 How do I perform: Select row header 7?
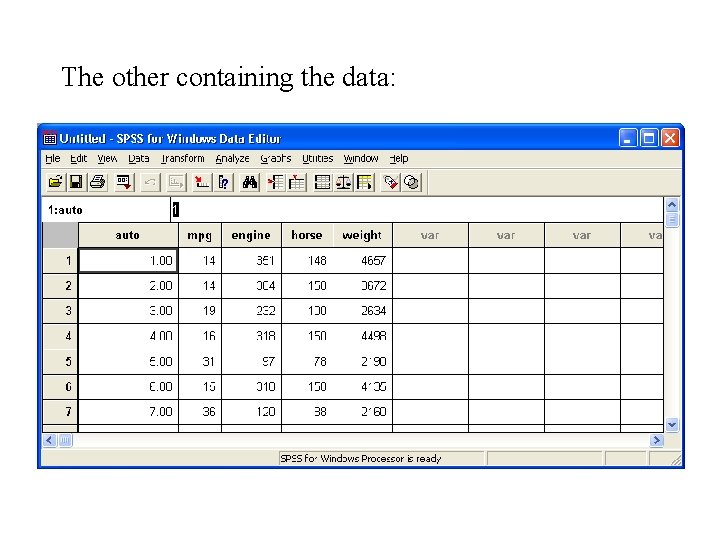[60, 412]
